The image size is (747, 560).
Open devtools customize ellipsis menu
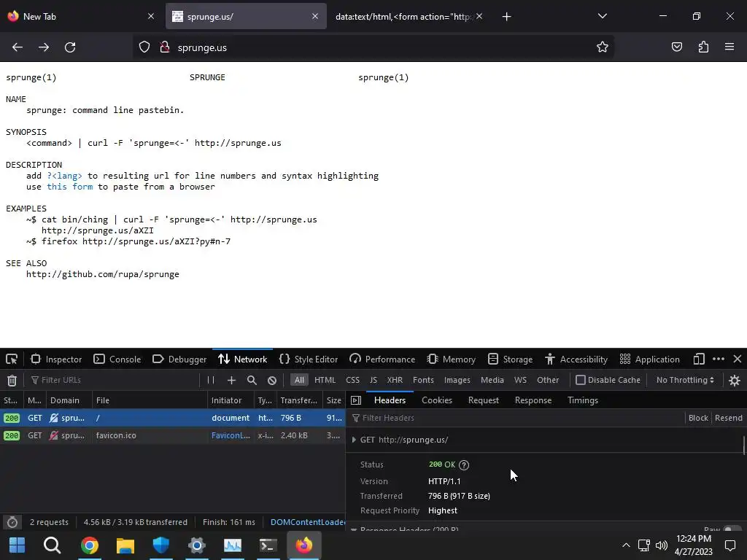click(719, 359)
